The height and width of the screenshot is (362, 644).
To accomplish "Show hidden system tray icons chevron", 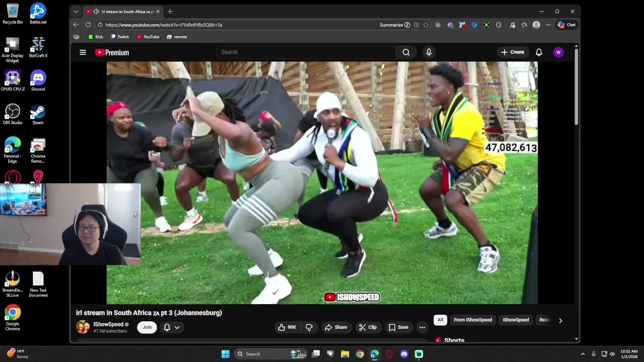I will click(583, 354).
